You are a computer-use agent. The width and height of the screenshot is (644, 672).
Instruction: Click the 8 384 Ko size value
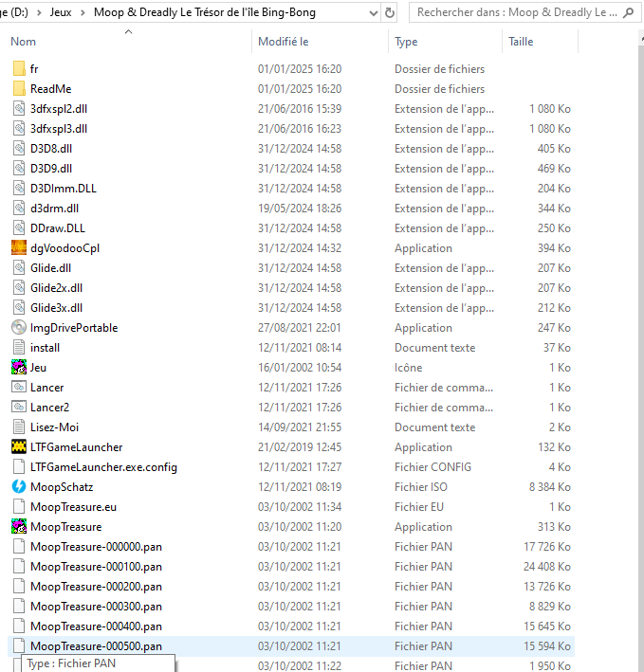(550, 487)
